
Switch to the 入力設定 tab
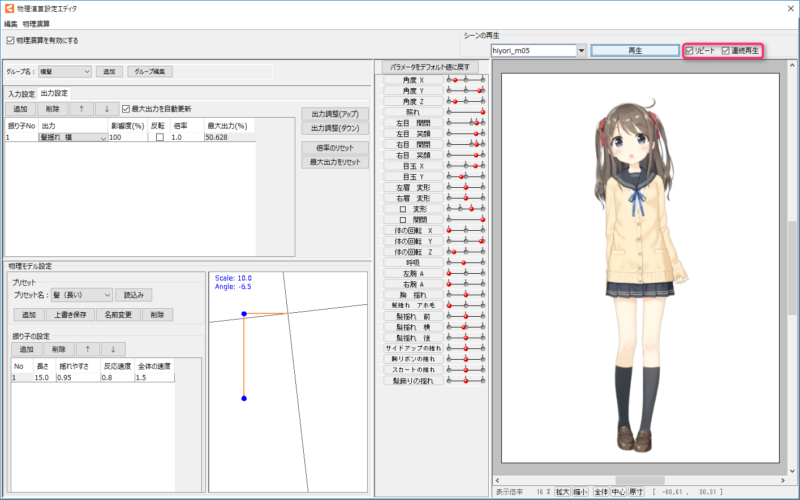click(x=21, y=93)
